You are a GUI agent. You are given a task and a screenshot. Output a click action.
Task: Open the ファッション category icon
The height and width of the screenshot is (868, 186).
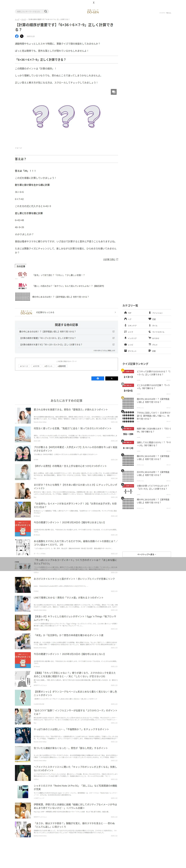(x=150, y=313)
